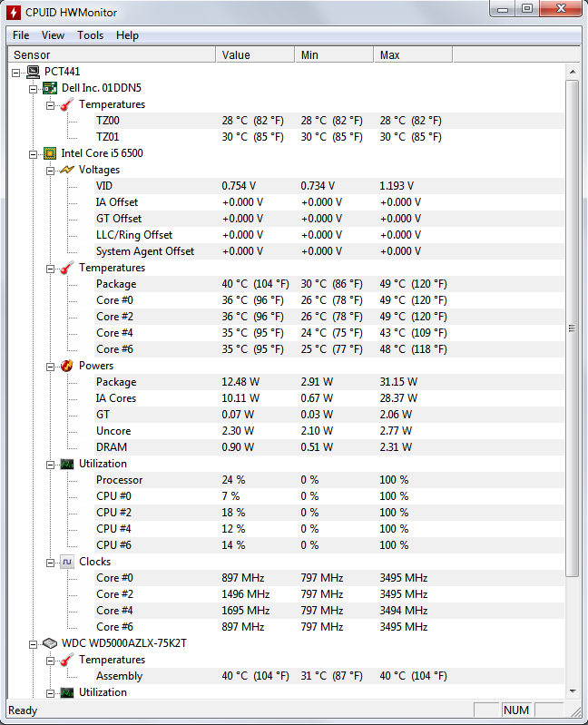Select the LLC/Ring Offset row
This screenshot has width=588, height=725.
click(x=329, y=235)
